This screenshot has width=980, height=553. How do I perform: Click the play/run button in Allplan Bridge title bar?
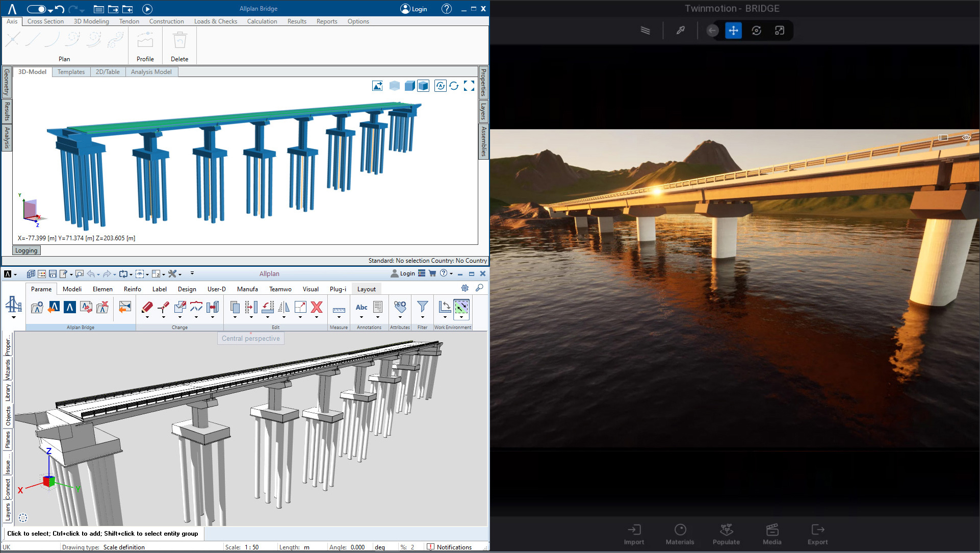(147, 9)
